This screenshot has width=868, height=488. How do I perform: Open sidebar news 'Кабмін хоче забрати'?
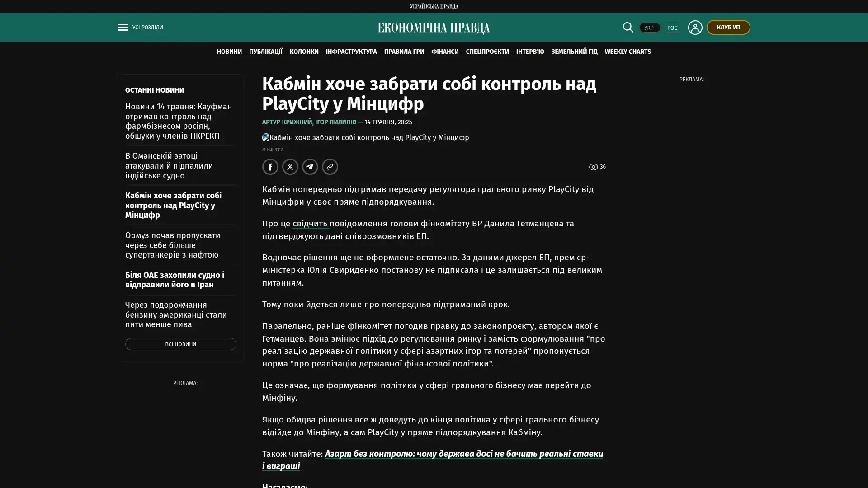pos(174,206)
